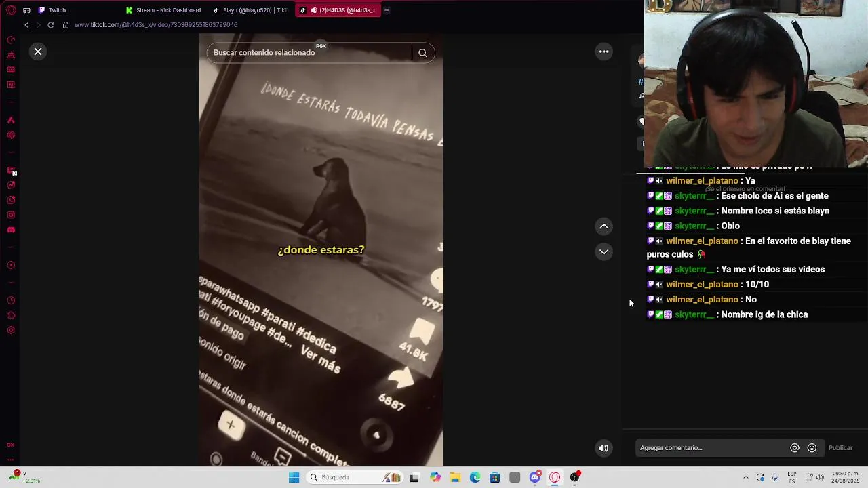Expand hidden system tray icons chevron
The image size is (868, 488).
(746, 477)
